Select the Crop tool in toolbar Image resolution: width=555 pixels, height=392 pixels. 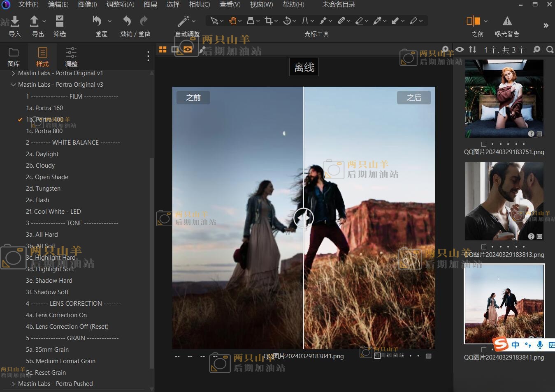[269, 21]
